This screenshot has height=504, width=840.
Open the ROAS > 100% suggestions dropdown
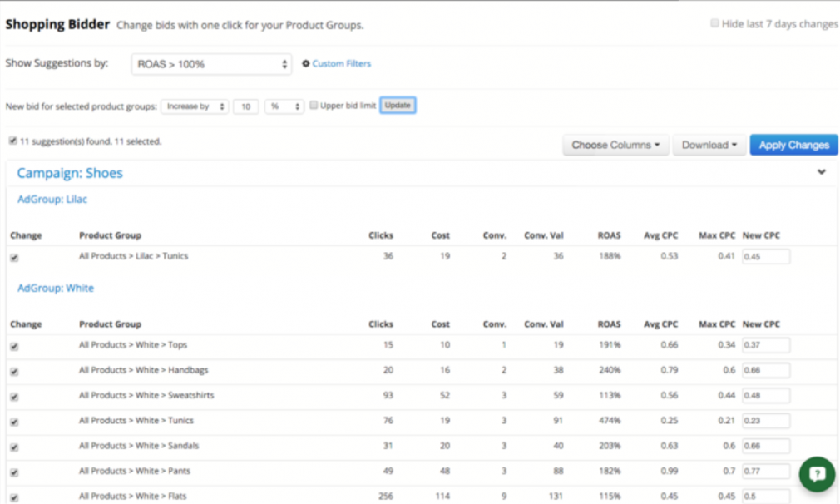[x=210, y=63]
